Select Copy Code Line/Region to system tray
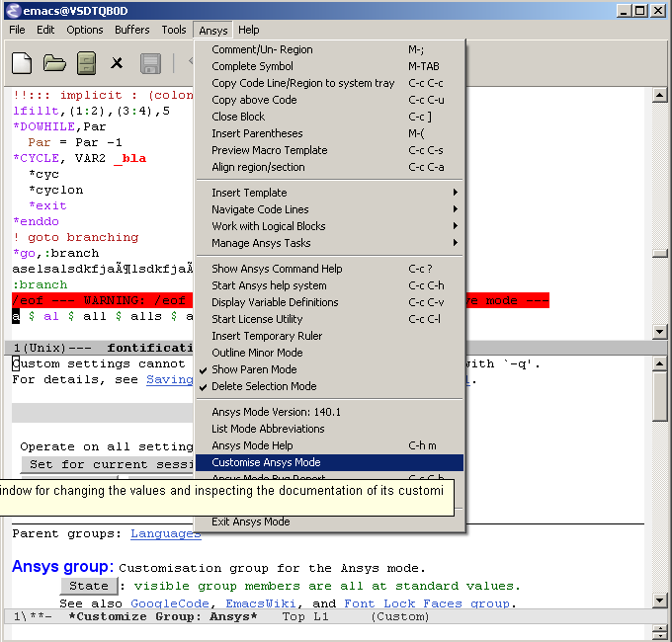 tap(329, 83)
